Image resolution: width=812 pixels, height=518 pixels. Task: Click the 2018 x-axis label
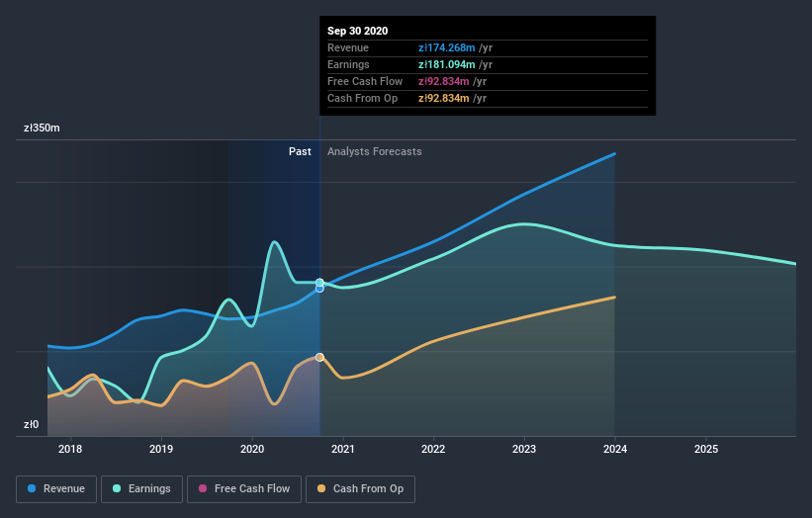pyautogui.click(x=70, y=449)
